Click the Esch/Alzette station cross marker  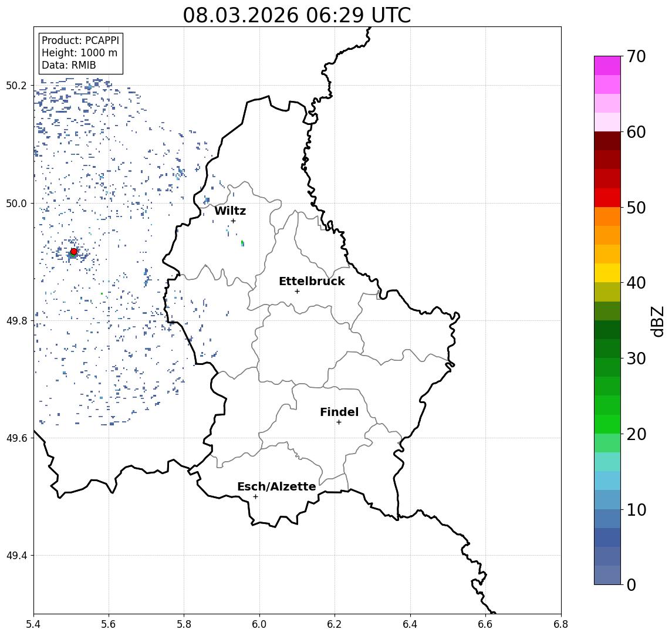click(255, 497)
